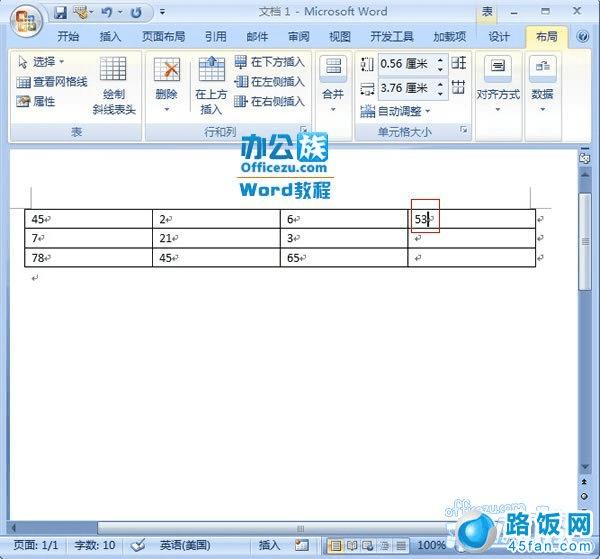Save the document via Quick Access toolbar

[60, 13]
